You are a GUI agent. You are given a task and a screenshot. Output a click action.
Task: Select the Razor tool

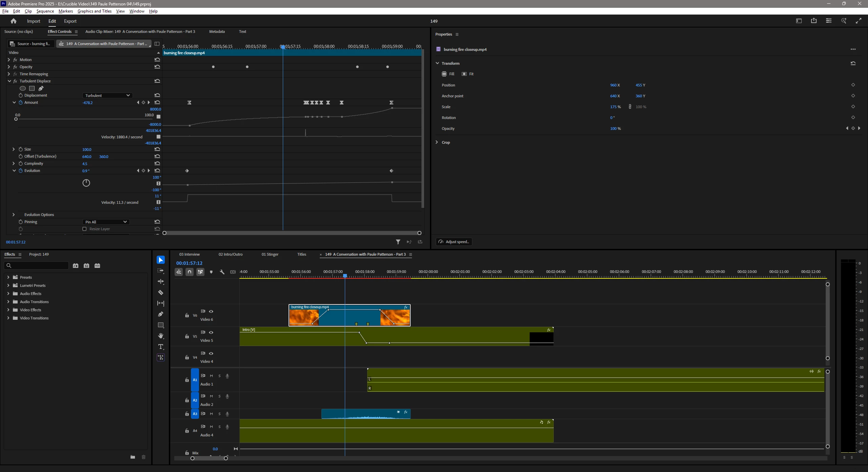coord(161,293)
